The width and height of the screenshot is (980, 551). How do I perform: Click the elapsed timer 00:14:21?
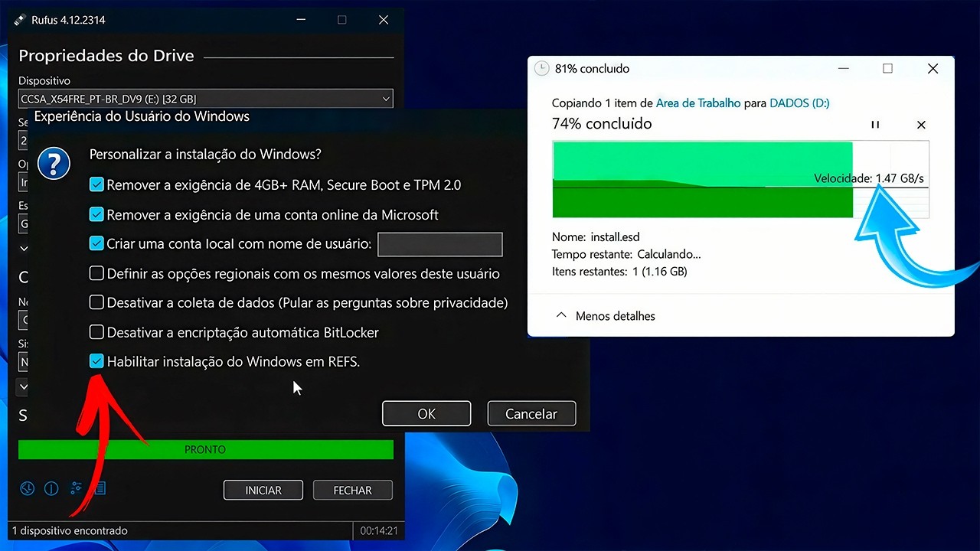pos(379,530)
